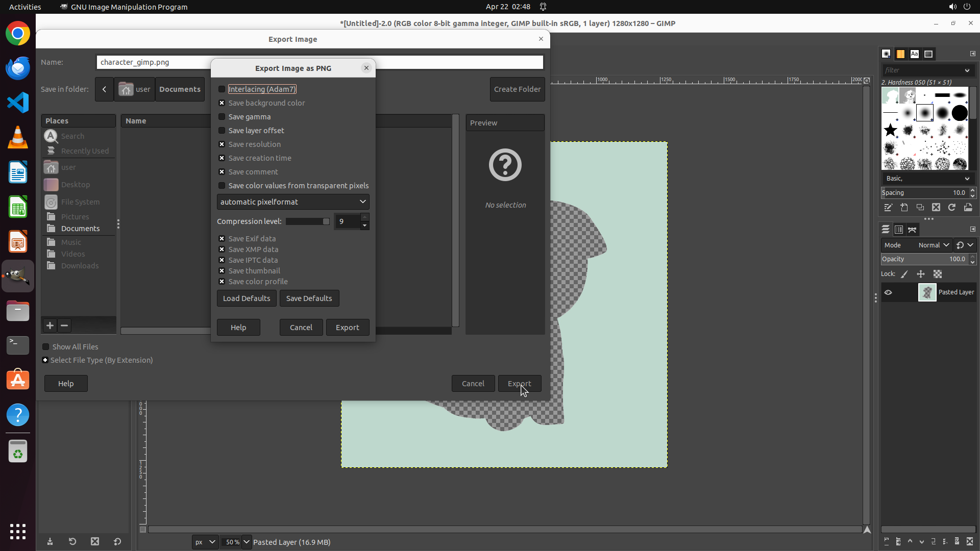Open the Paths tab icon
980x551 pixels.
912,230
